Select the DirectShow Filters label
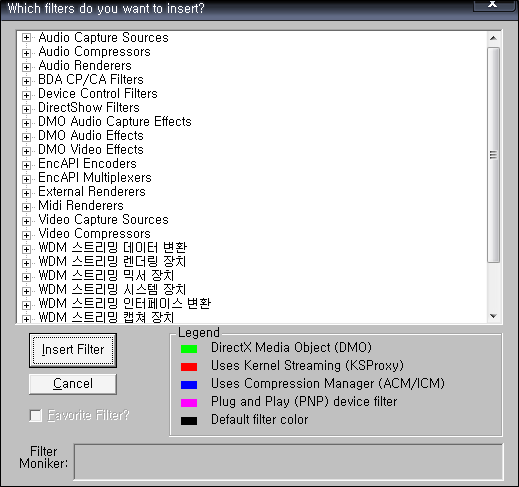Image resolution: width=519 pixels, height=487 pixels. point(89,107)
